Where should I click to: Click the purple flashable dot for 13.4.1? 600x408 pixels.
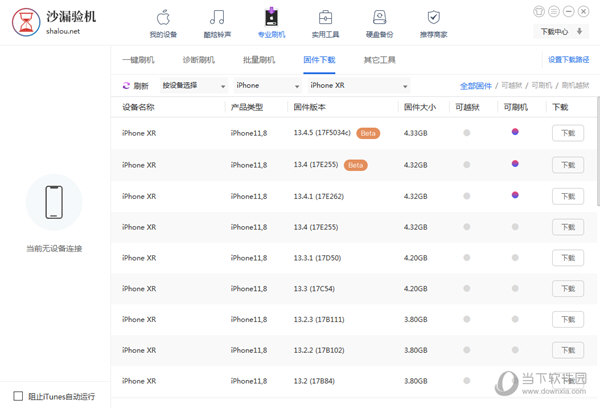coord(515,194)
